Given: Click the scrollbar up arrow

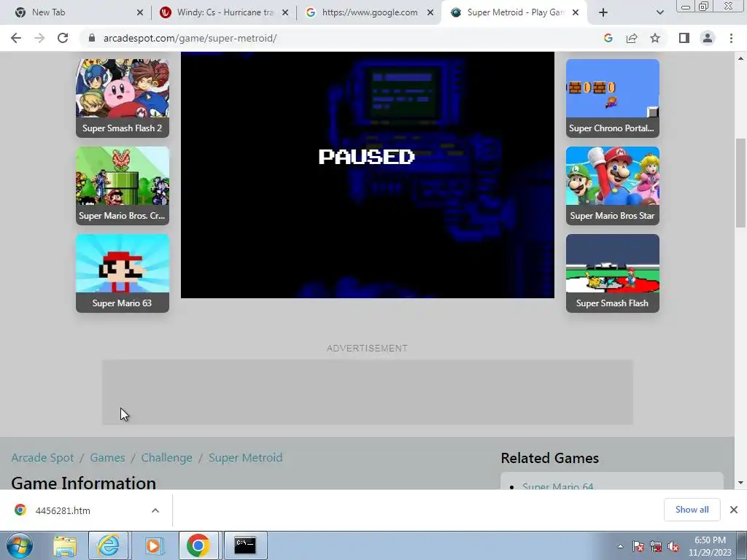Looking at the screenshot, I should tap(741, 58).
